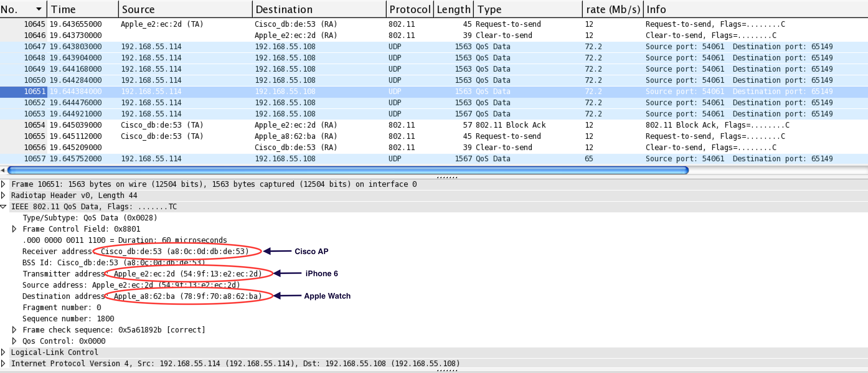The height and width of the screenshot is (373, 868).
Task: Click the No. column sort arrow
Action: (x=39, y=9)
